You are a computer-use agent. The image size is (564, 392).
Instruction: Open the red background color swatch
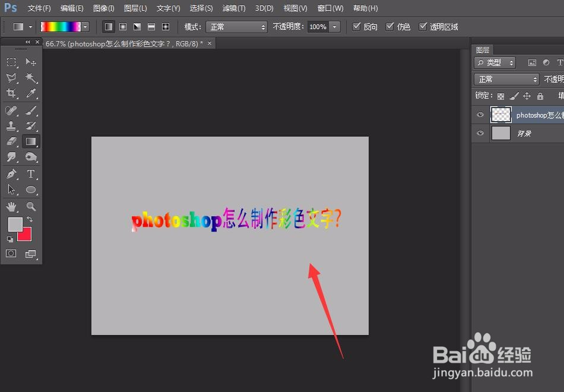click(x=27, y=236)
